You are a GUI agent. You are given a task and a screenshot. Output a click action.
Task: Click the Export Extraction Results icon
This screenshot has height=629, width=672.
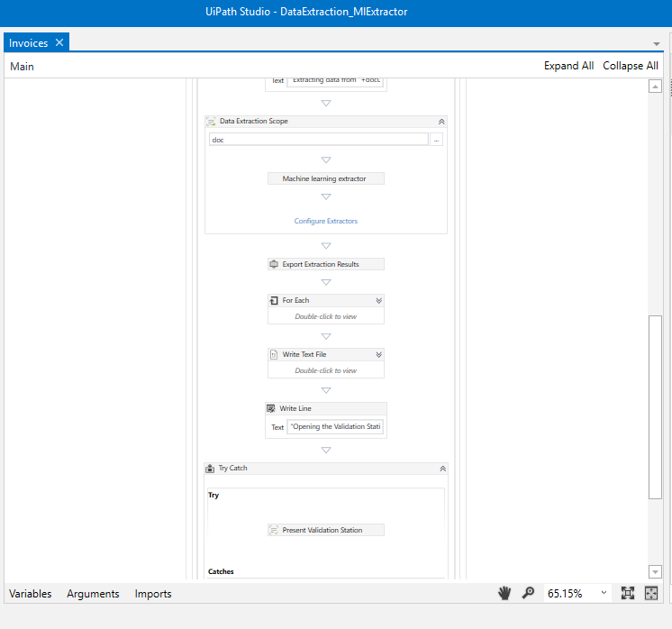click(x=274, y=264)
